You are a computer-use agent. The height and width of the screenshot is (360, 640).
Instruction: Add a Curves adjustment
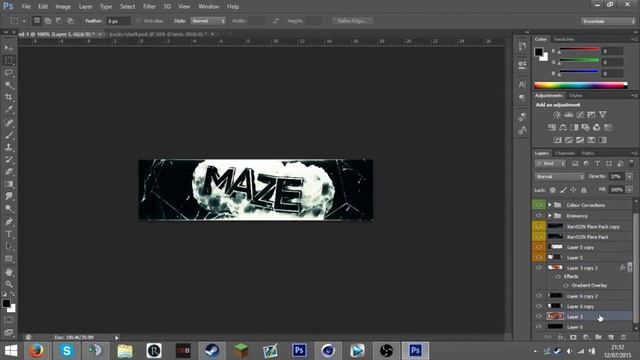[x=580, y=115]
